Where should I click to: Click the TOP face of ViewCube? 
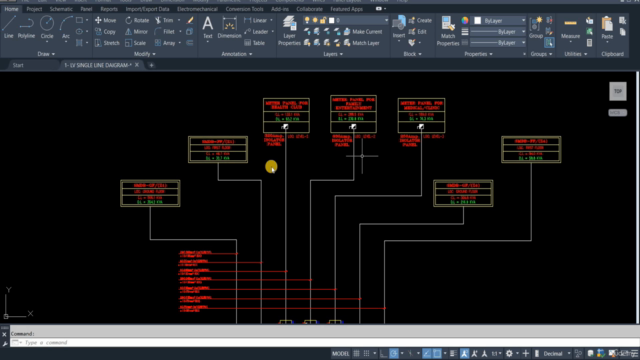coord(618,91)
